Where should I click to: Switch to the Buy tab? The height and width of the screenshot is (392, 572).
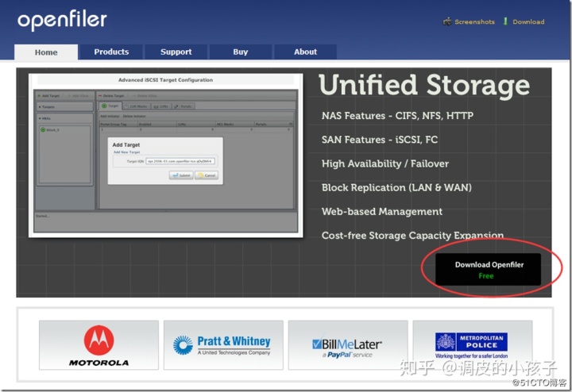tap(241, 52)
